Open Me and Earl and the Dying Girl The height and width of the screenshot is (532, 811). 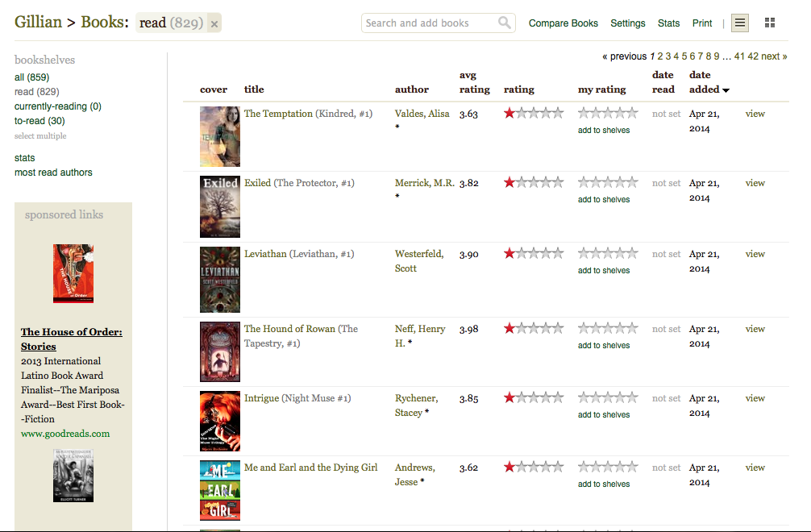point(311,468)
